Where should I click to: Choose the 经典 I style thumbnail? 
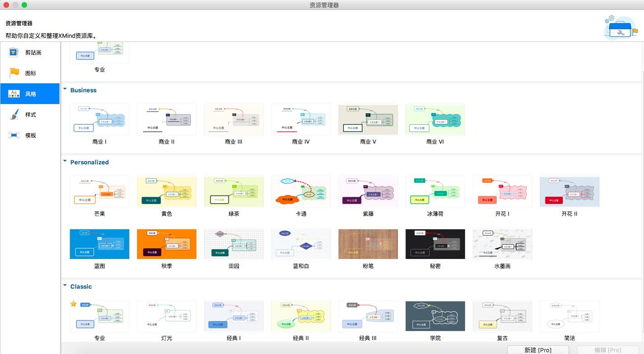click(234, 316)
